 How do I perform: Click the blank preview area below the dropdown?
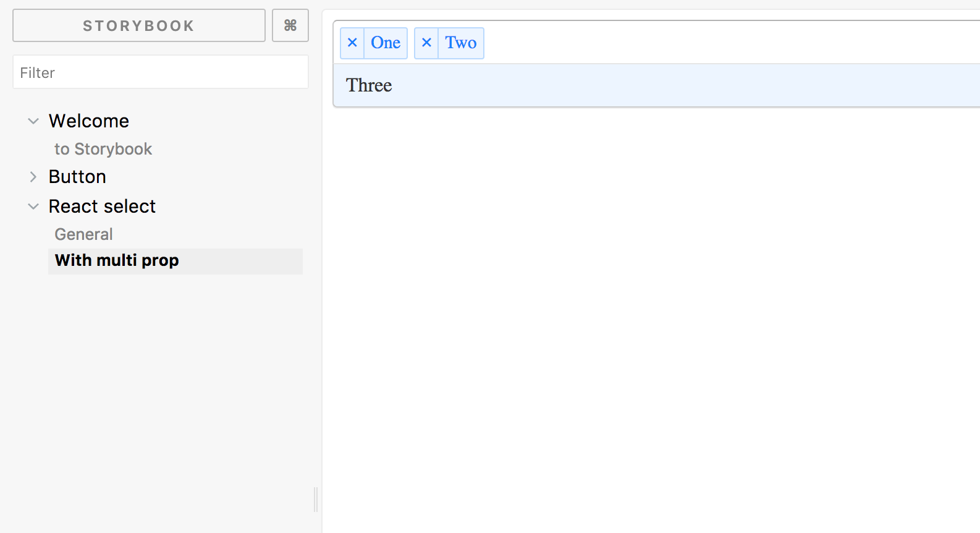[x=649, y=309]
